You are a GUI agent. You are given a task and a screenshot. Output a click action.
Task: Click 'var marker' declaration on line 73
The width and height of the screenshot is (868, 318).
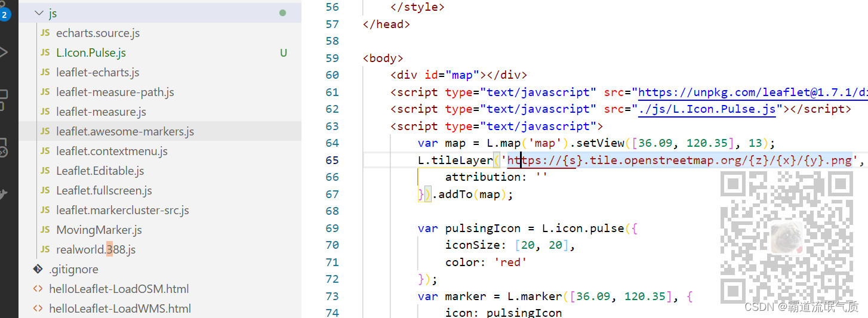[x=455, y=297]
